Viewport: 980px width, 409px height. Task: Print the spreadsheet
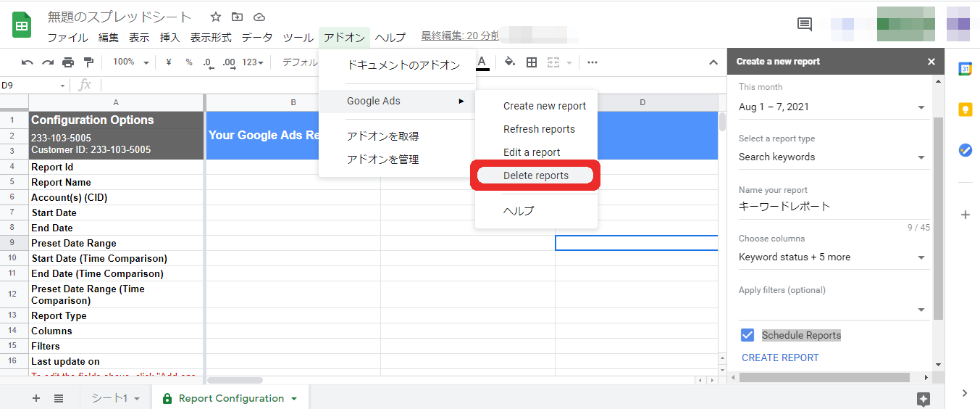click(x=68, y=62)
